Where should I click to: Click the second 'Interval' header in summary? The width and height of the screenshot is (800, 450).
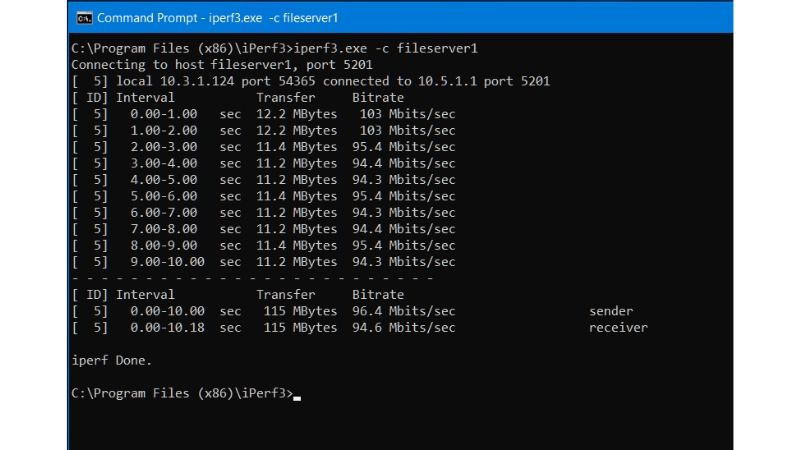[145, 294]
